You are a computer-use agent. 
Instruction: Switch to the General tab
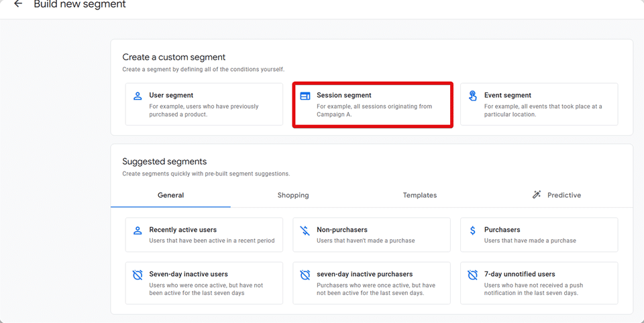coord(170,196)
